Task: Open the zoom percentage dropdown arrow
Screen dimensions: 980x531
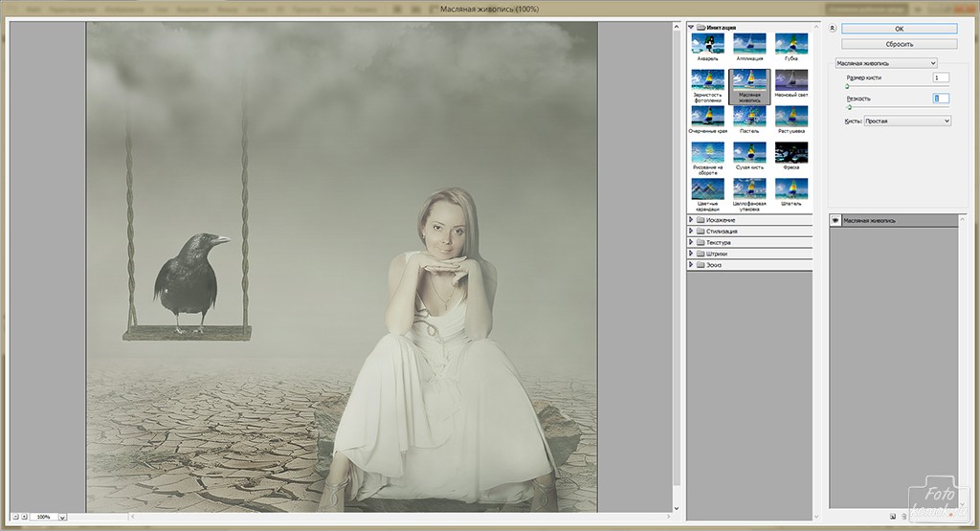Action: coord(62,518)
